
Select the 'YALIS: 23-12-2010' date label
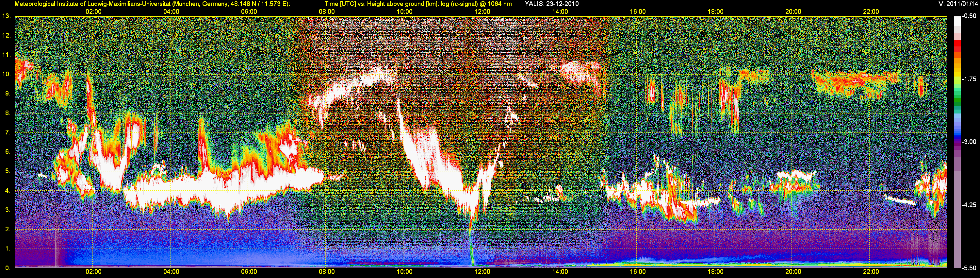click(x=552, y=4)
